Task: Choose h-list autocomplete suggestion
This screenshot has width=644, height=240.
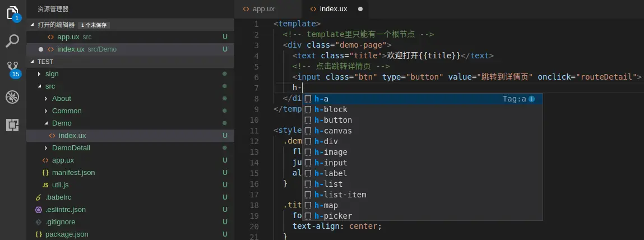Action: pyautogui.click(x=422, y=184)
